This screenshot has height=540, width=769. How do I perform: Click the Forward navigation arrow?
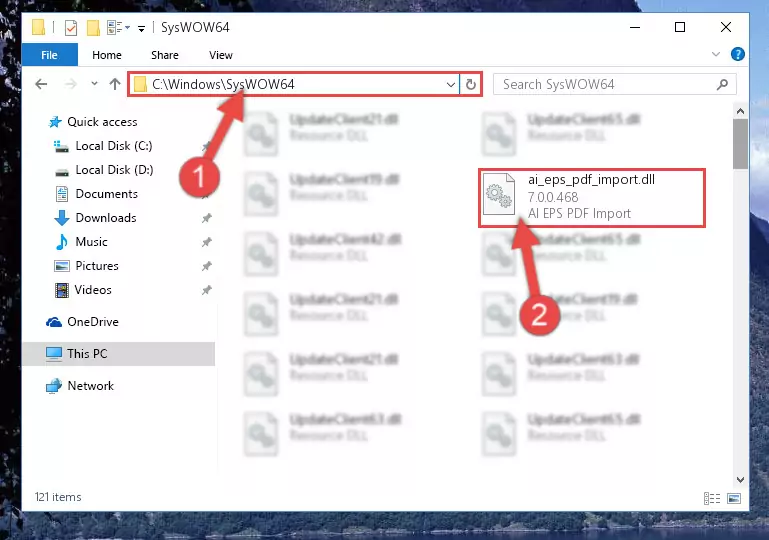pos(71,84)
